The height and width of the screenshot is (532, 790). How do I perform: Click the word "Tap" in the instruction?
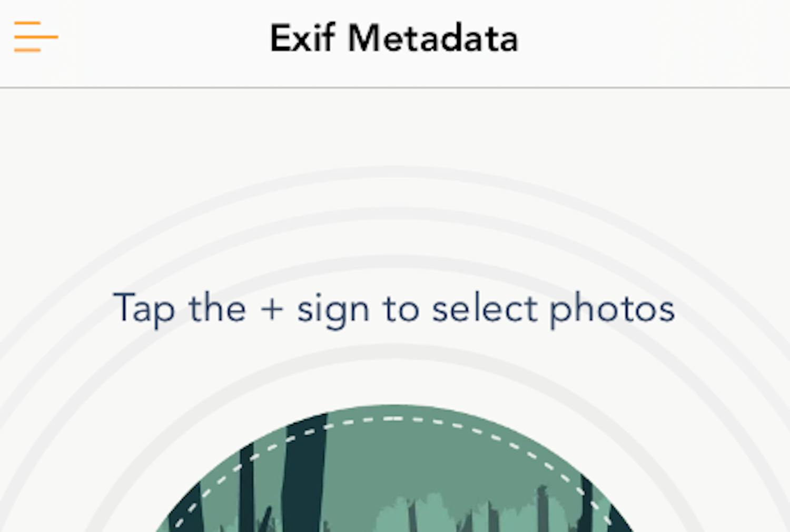pos(144,309)
